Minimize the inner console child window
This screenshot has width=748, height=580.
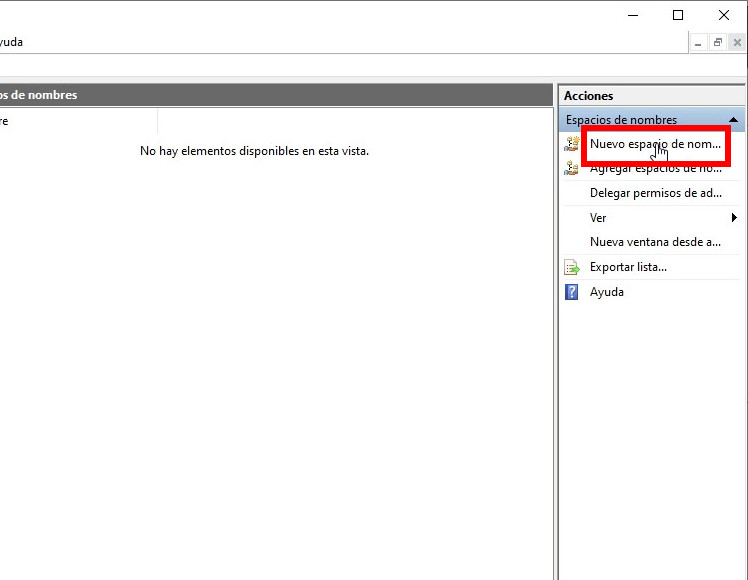[699, 43]
